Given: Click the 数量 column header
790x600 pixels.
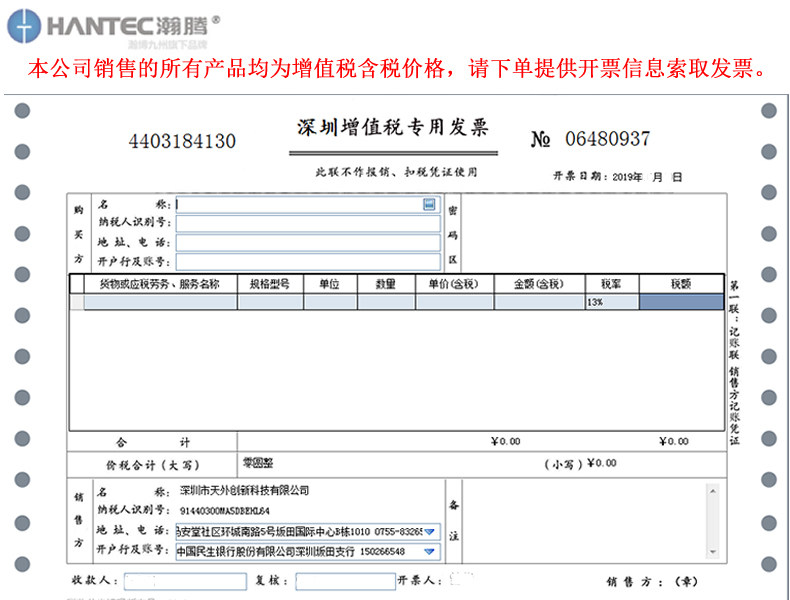Looking at the screenshot, I should pos(386,284).
